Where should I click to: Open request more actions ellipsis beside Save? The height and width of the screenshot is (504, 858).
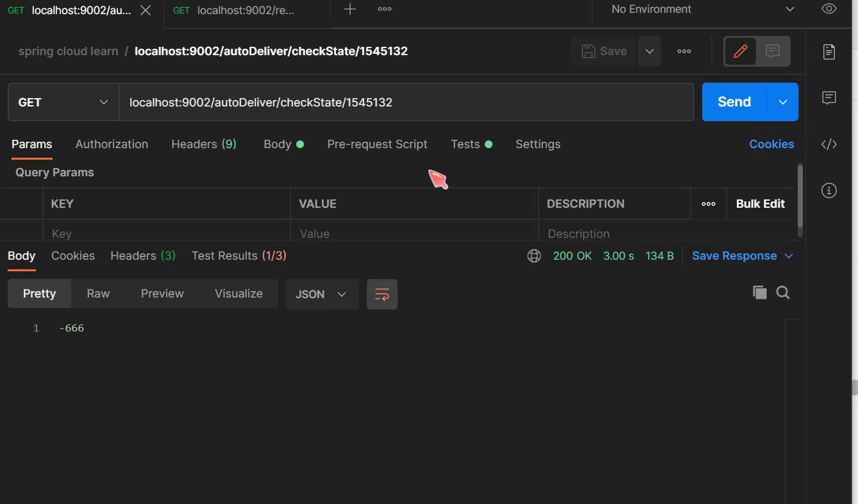[684, 51]
